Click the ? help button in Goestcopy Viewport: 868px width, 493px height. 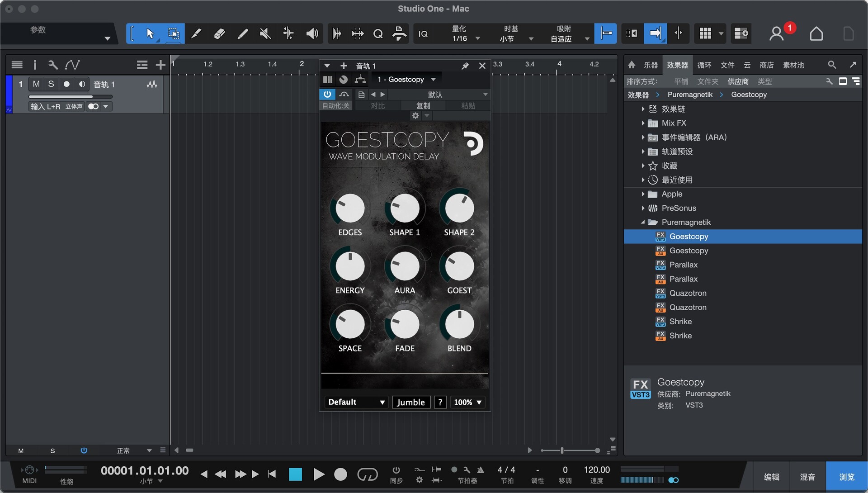point(440,402)
